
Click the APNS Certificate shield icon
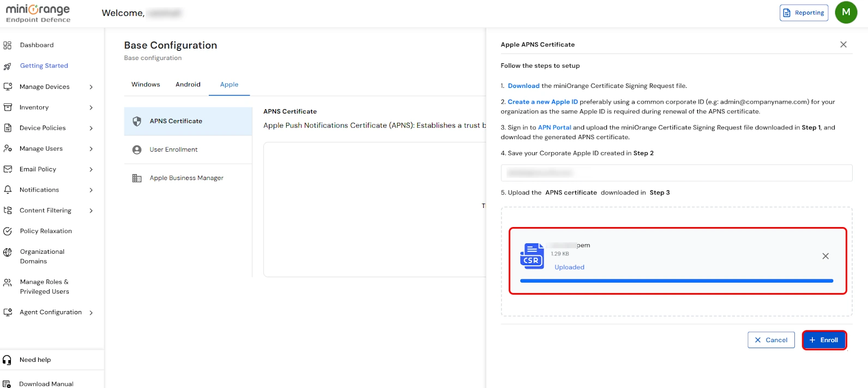pos(137,121)
